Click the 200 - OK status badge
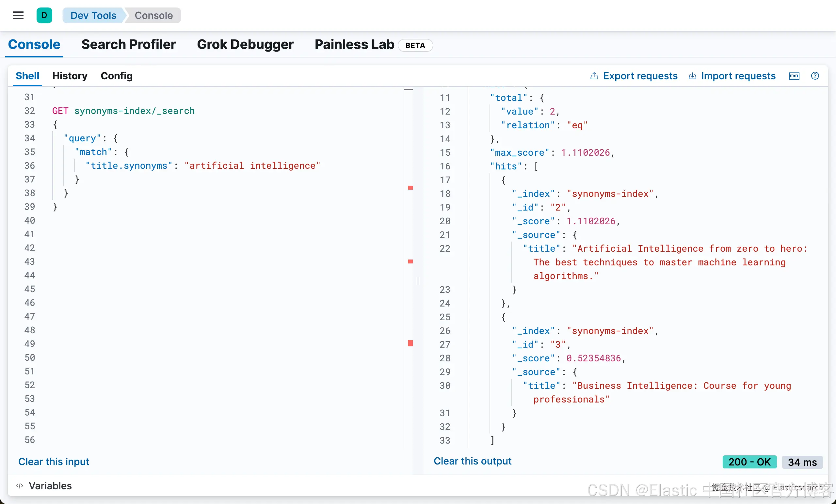 click(x=749, y=462)
